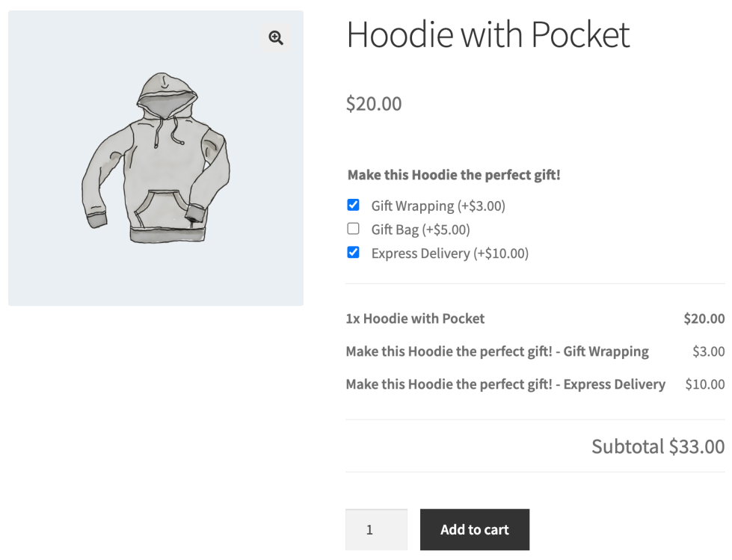Toggle the Express Delivery checkbox
The width and height of the screenshot is (732, 560).
(353, 253)
